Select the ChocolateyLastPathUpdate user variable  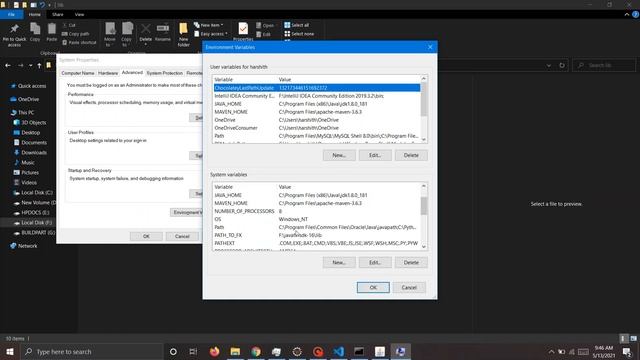tap(317, 88)
